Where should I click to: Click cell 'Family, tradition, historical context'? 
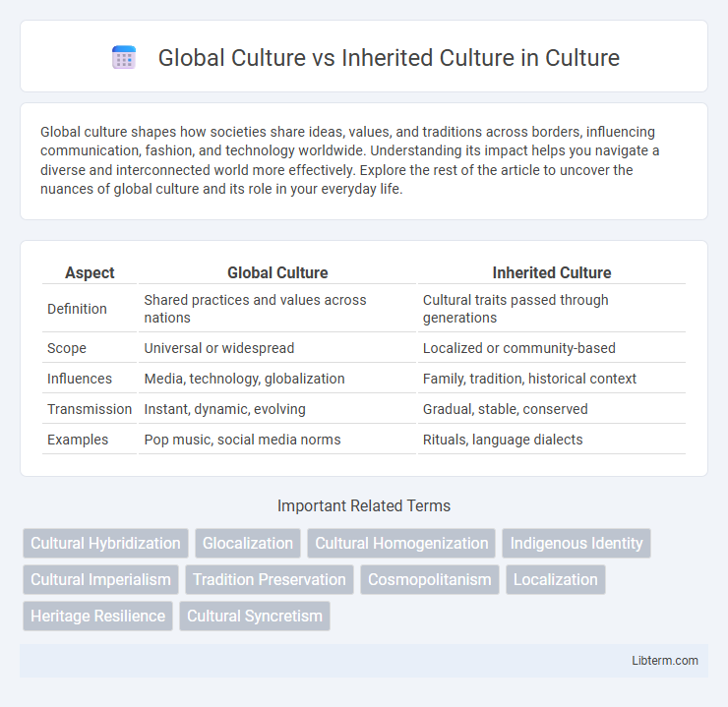[x=552, y=379]
